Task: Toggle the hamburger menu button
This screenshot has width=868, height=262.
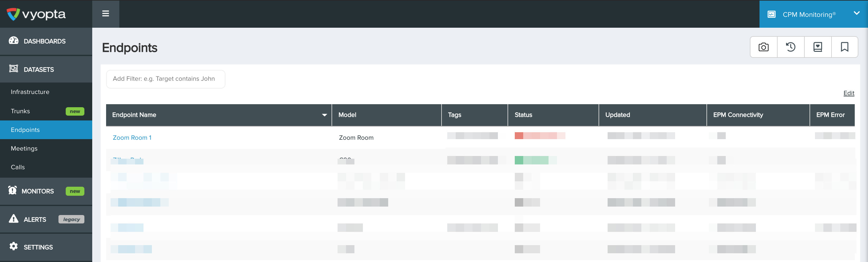Action: (105, 14)
